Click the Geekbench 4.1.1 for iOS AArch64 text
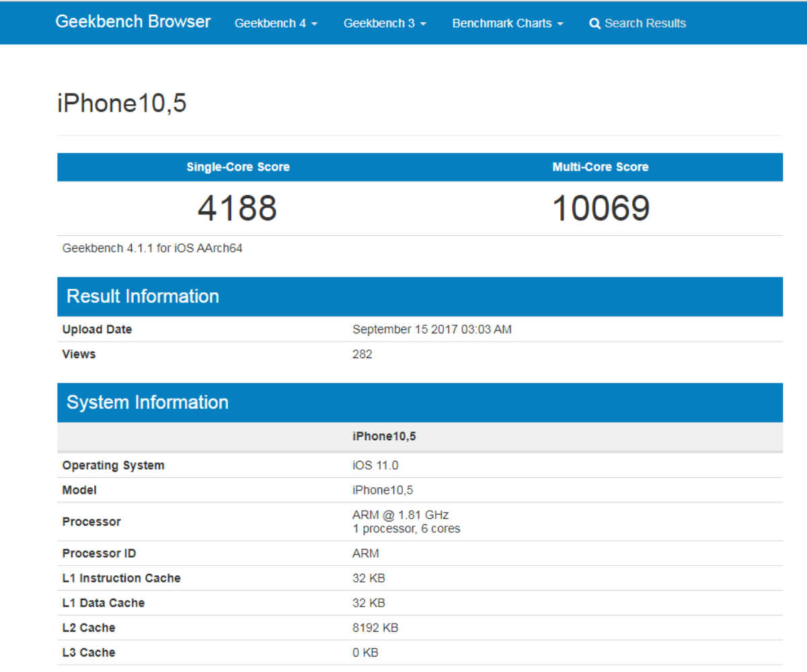The height and width of the screenshot is (672, 807). coord(153,248)
